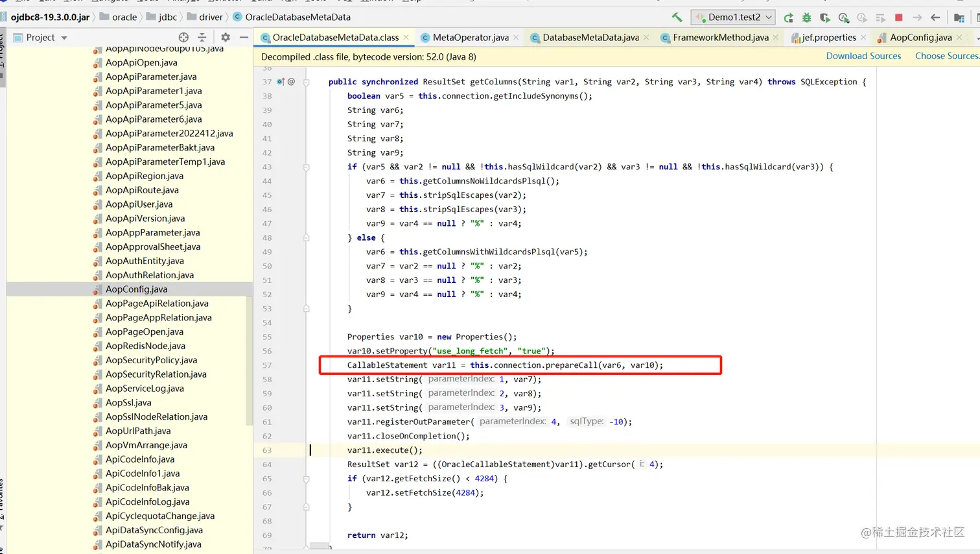Viewport: 980px width, 554px height.
Task: Collapse all in the Project panel
Action: (x=202, y=38)
